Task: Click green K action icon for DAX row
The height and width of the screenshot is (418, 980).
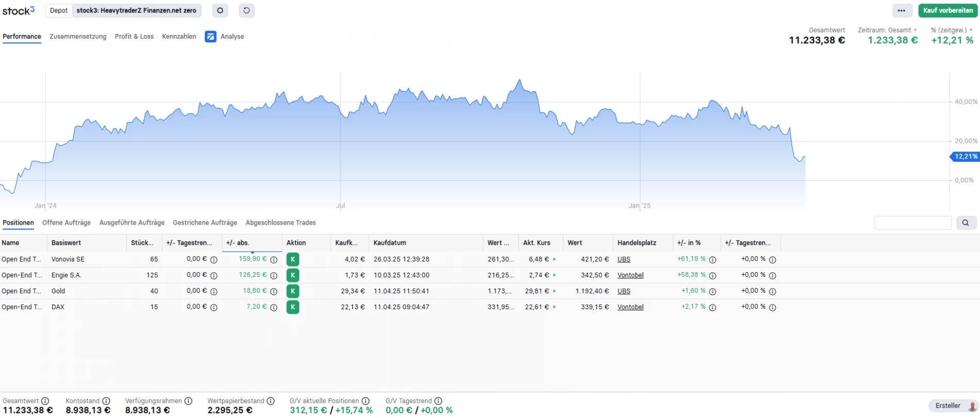Action: (x=292, y=307)
